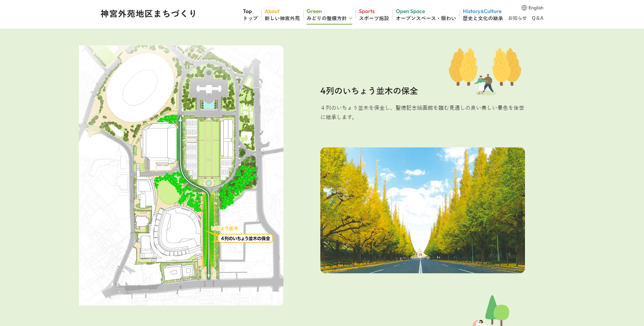Image resolution: width=644 pixels, height=326 pixels.
Task: Expand the Green menu chevron
Action: pos(351,18)
